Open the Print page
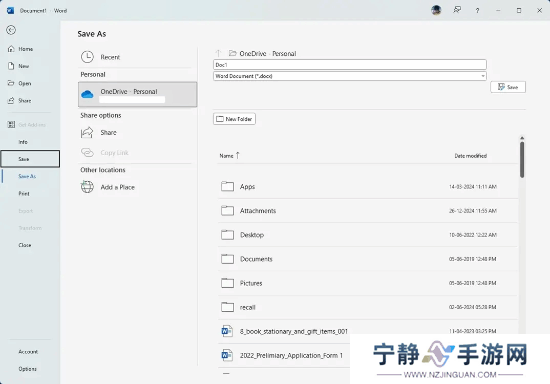This screenshot has width=550, height=384. coord(24,194)
